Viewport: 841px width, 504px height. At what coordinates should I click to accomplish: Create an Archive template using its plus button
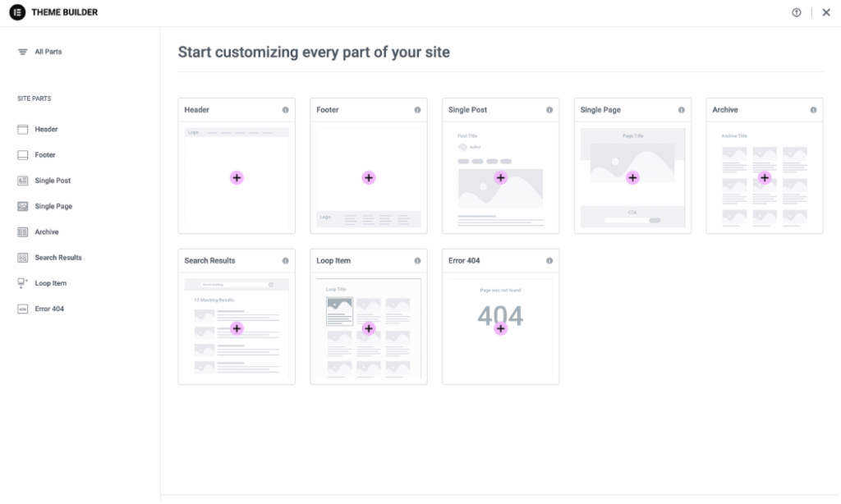point(765,177)
